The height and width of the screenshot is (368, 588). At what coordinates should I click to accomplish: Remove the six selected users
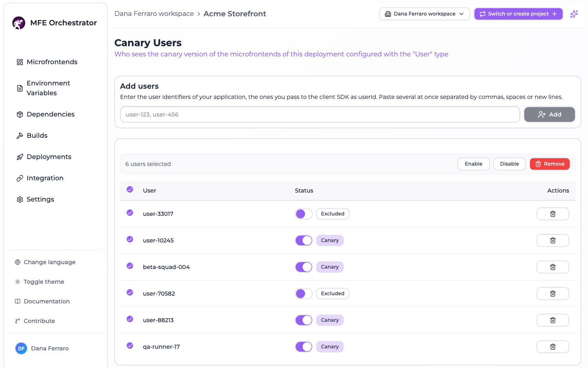pyautogui.click(x=550, y=164)
